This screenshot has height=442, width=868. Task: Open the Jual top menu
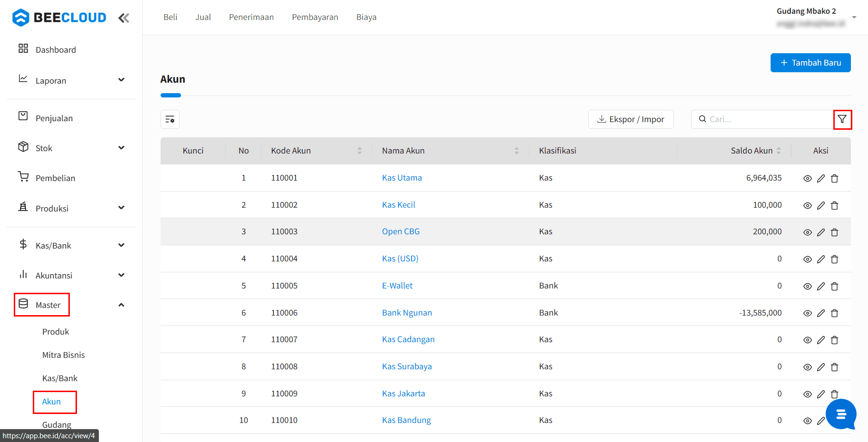coord(203,17)
